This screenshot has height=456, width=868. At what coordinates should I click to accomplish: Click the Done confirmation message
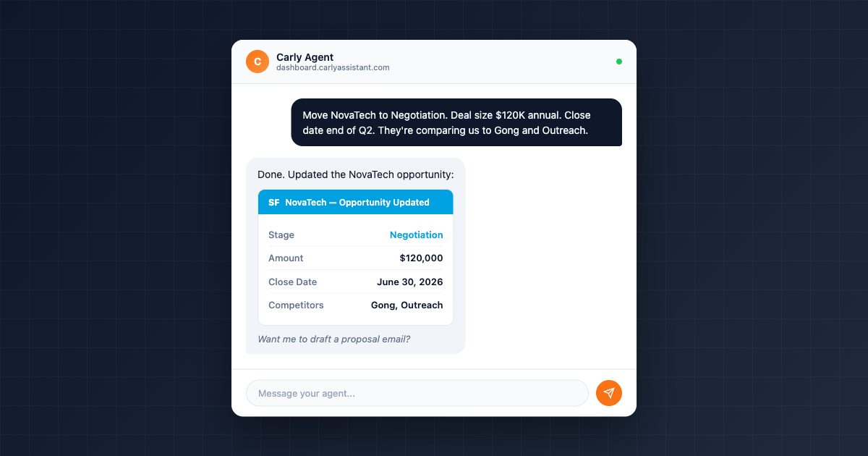point(354,174)
